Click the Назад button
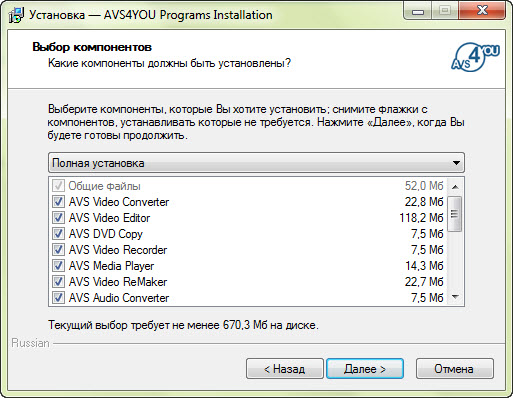Screen dimensions: 513x398 285,369
